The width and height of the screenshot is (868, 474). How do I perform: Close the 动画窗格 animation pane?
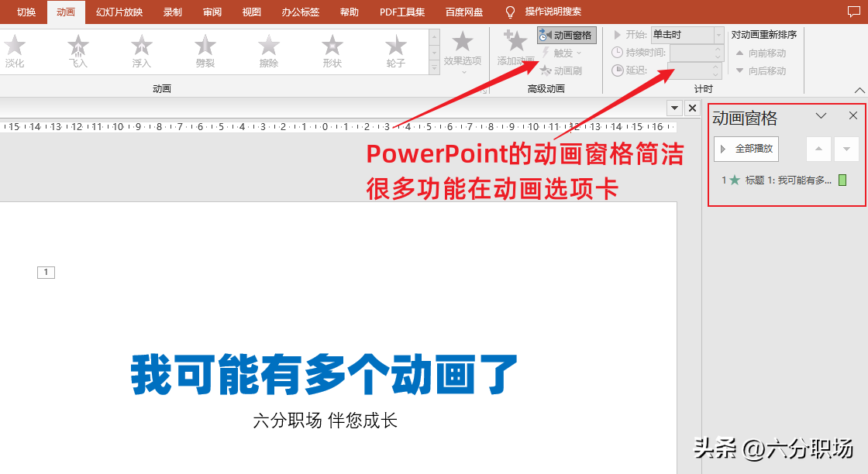coord(853,115)
